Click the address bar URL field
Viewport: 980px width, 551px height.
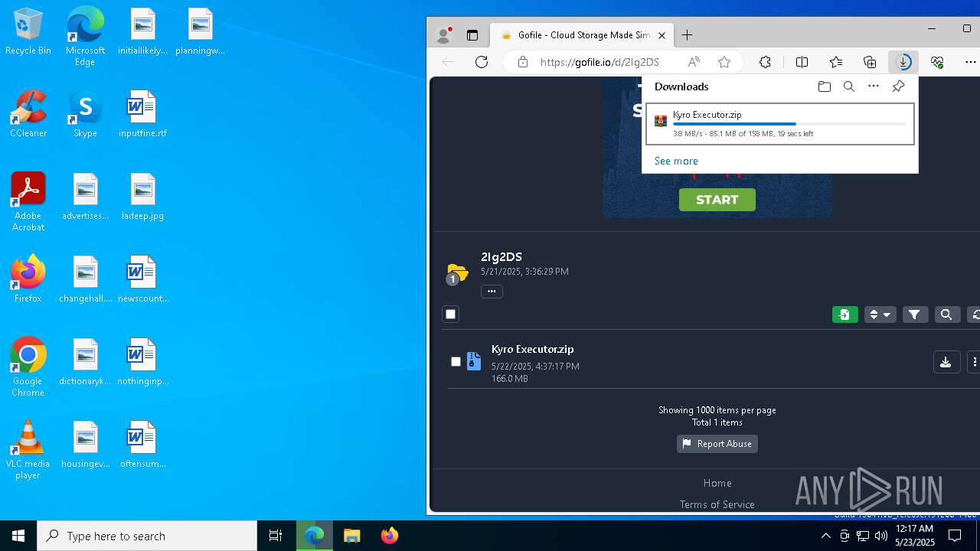(599, 62)
